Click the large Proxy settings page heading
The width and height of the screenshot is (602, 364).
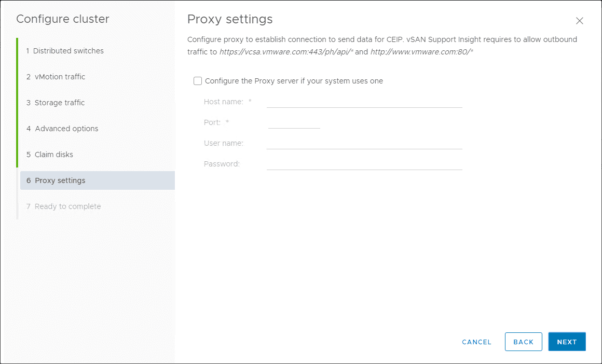point(230,19)
